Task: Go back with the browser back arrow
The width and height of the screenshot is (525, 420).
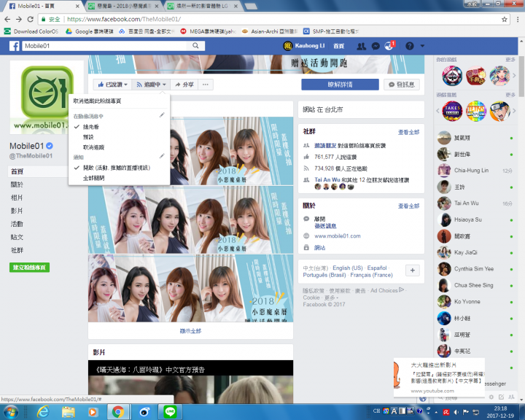Action: (x=7, y=19)
